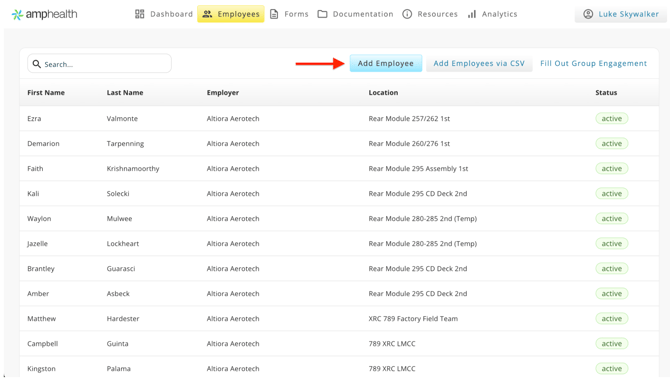This screenshot has height=379, width=670.
Task: Click the active badge in Amber's row
Action: (x=612, y=294)
